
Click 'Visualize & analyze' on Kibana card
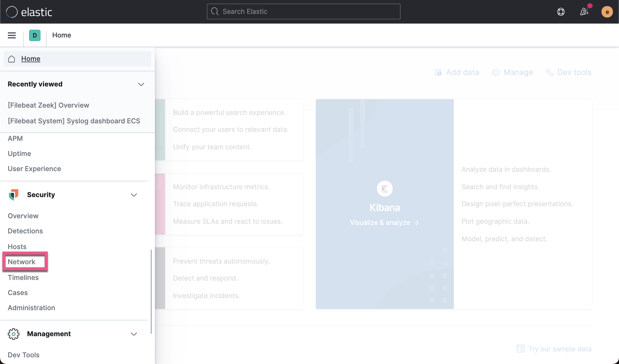click(384, 222)
